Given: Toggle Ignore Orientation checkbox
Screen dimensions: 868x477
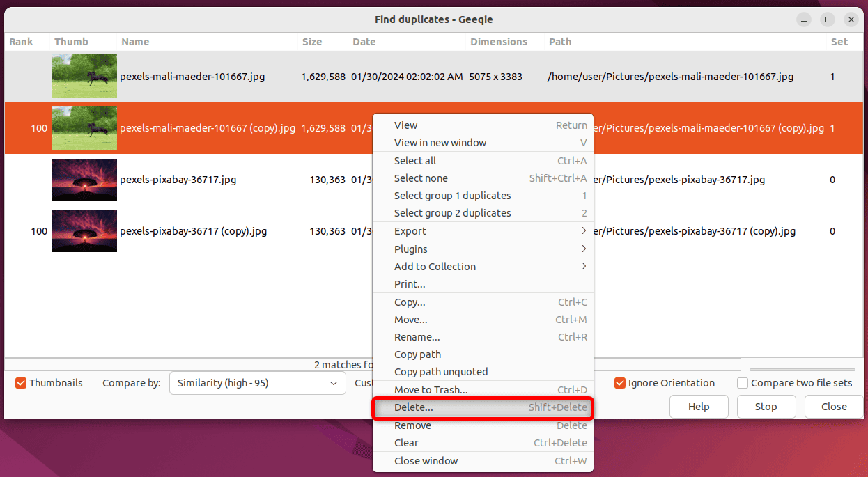Looking at the screenshot, I should pyautogui.click(x=620, y=383).
